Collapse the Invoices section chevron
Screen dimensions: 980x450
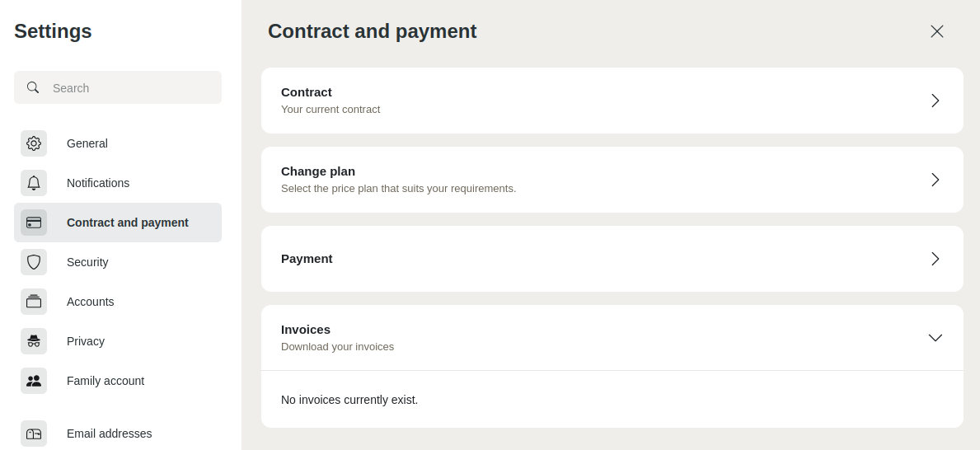935,338
